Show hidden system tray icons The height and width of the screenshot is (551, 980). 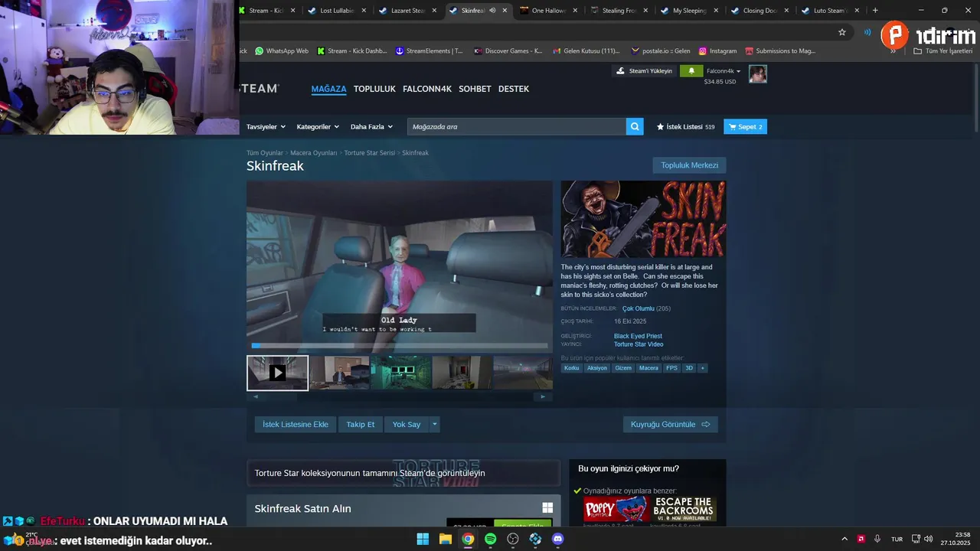[844, 539]
